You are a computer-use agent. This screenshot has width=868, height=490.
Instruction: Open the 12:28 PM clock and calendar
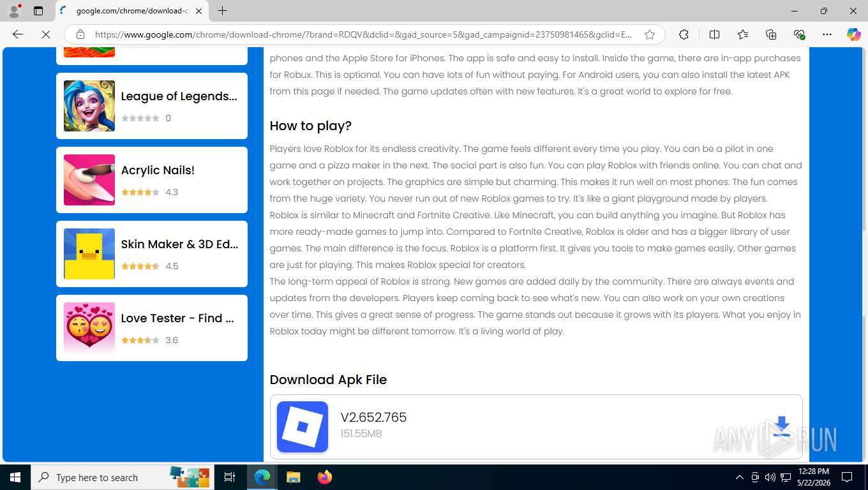pyautogui.click(x=813, y=477)
